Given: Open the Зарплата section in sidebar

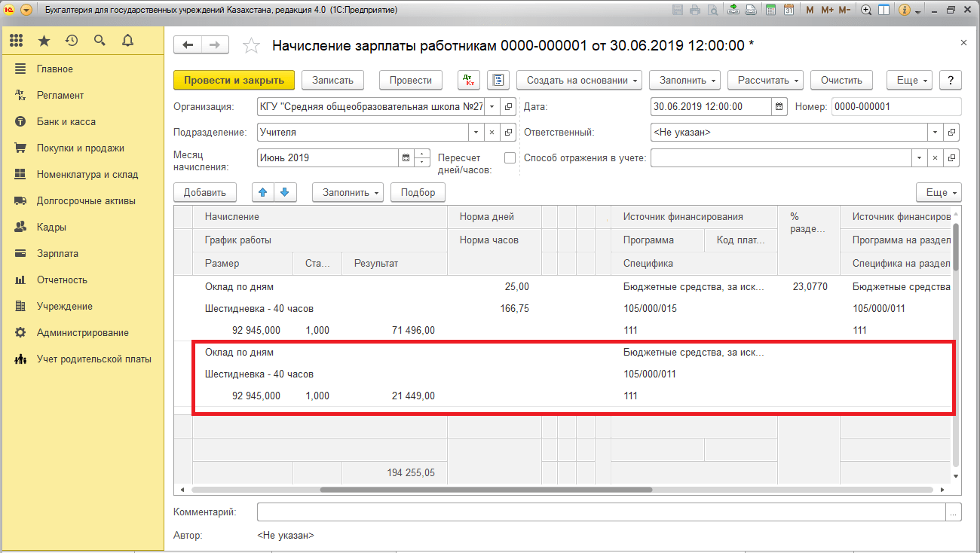Looking at the screenshot, I should tap(57, 254).
